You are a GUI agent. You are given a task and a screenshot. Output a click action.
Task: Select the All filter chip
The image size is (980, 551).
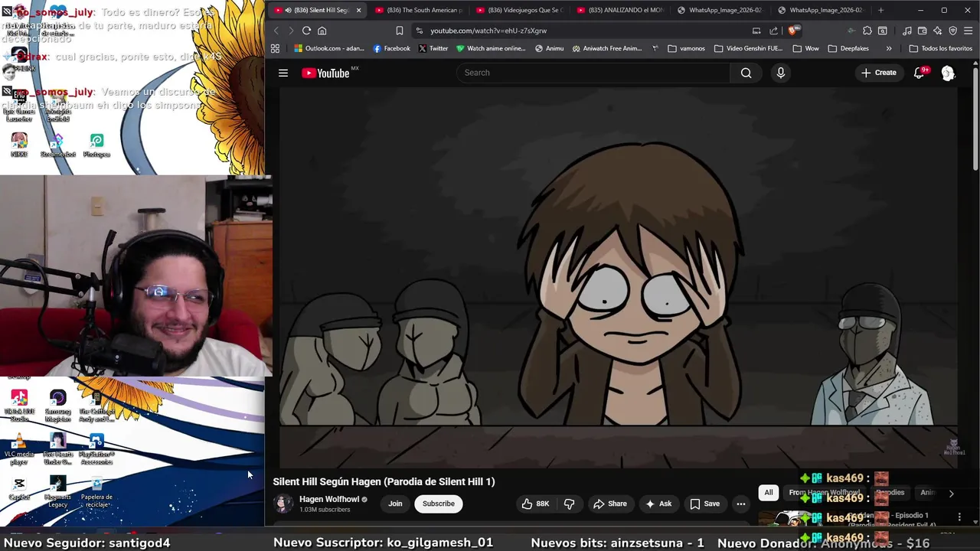pyautogui.click(x=769, y=493)
